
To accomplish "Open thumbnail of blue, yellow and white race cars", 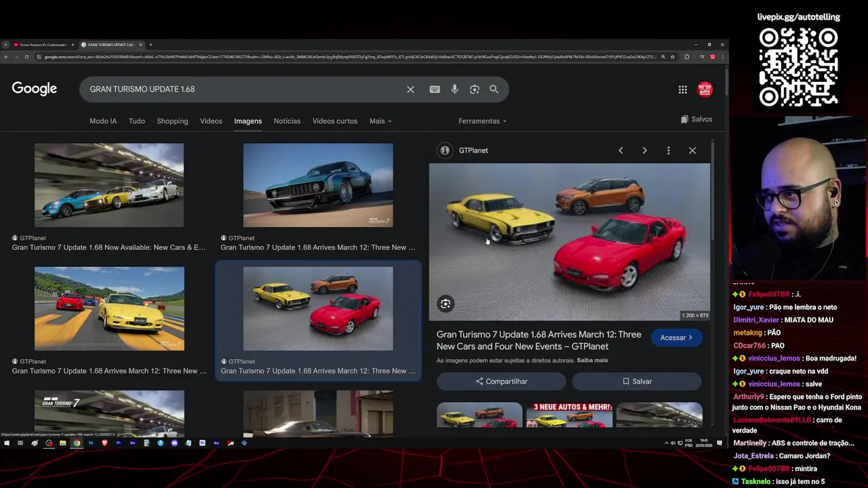I will click(109, 185).
